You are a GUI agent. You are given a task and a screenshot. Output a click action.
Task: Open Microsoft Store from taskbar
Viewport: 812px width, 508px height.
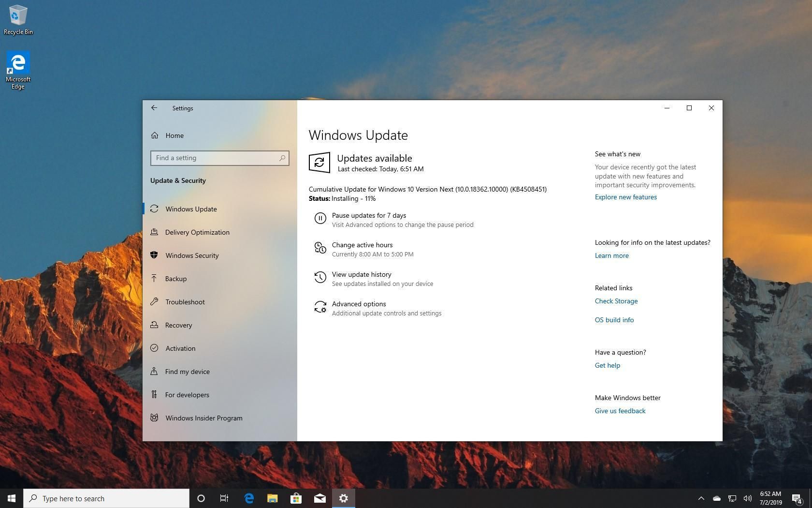tap(296, 498)
